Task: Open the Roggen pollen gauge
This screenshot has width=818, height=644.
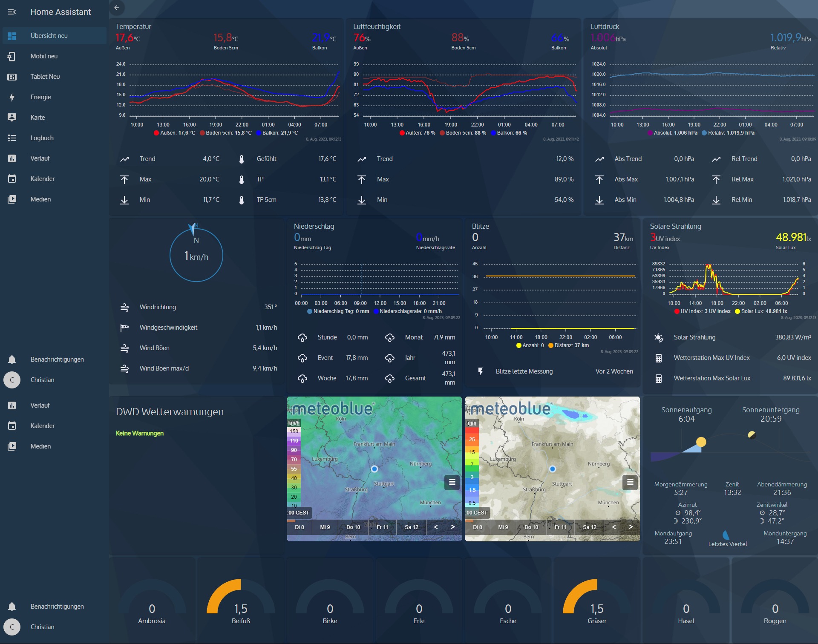Action: 775,601
